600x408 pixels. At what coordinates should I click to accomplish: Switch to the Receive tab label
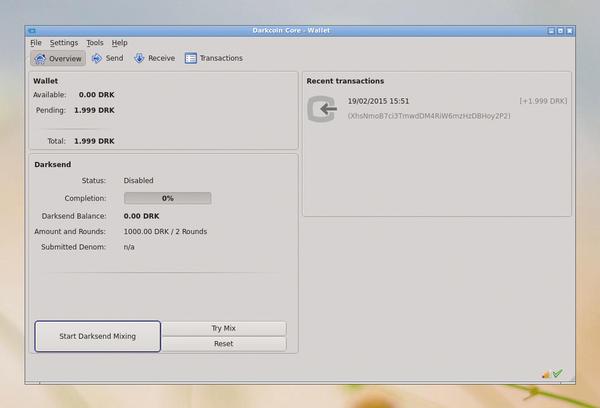161,58
